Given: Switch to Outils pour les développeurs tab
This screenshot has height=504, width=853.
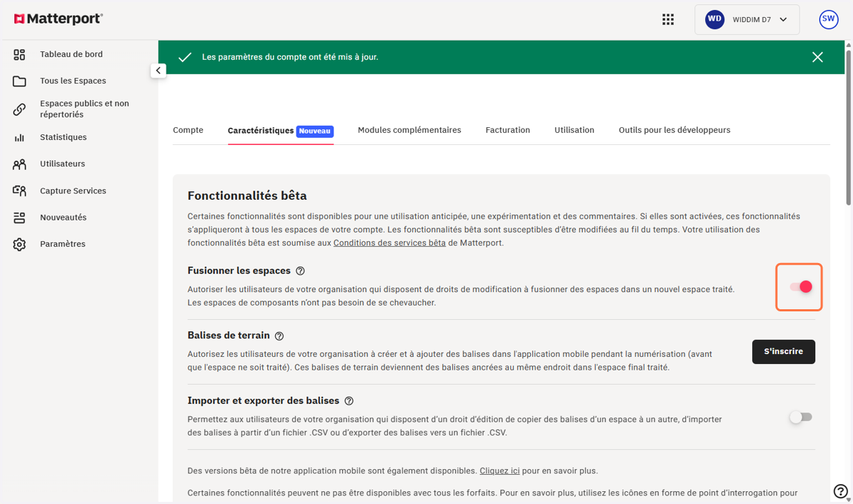Looking at the screenshot, I should point(675,130).
